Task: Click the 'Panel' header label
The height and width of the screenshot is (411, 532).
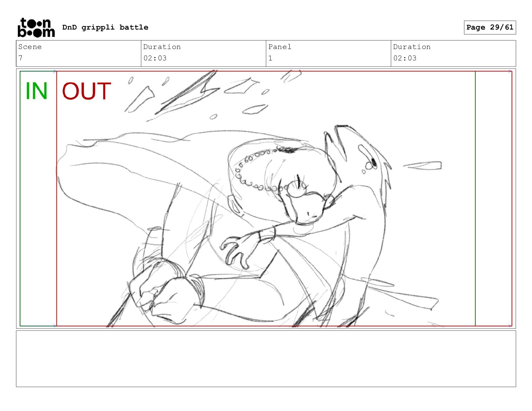Action: (280, 47)
